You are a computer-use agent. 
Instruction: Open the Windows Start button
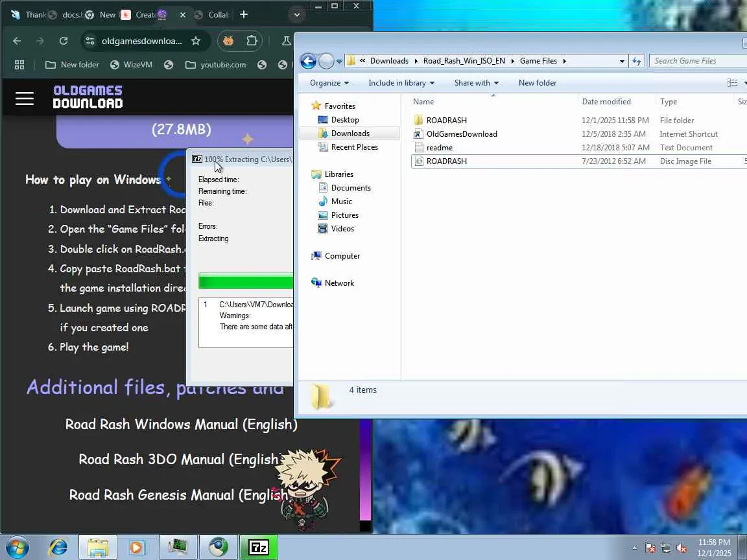(17, 548)
